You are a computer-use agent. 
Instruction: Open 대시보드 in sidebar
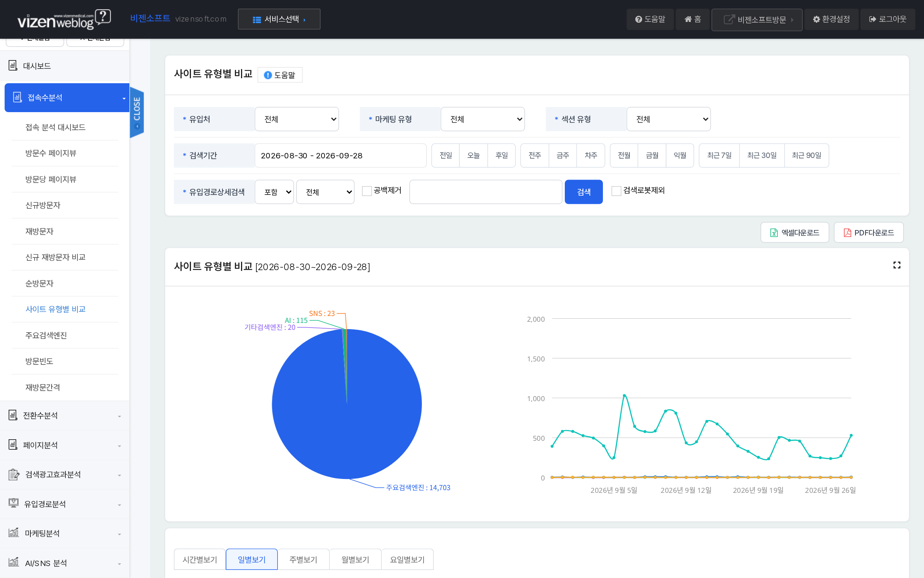65,66
